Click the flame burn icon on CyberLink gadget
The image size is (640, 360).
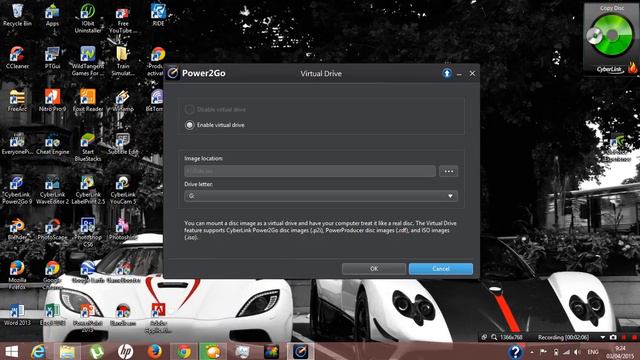(632, 68)
